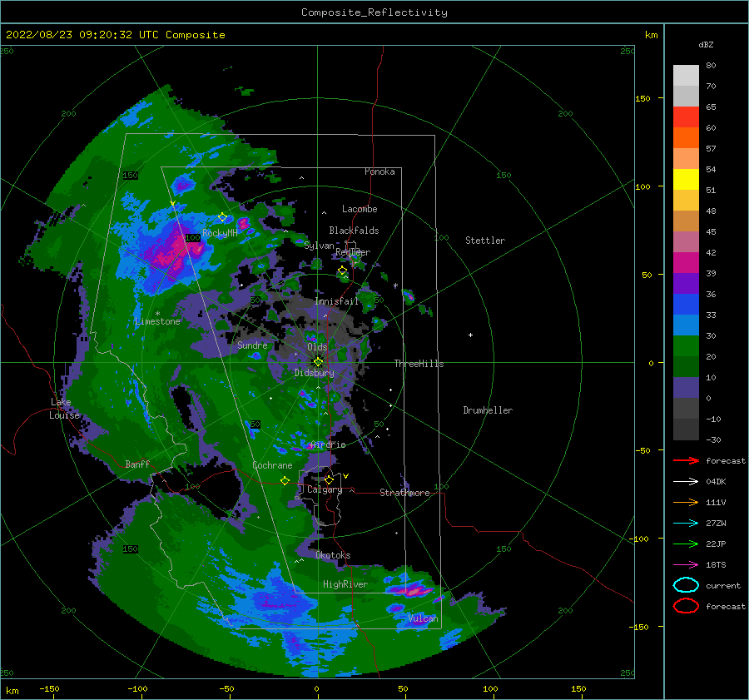Select the orange 111V arrow icon
749x700 pixels.
click(686, 502)
